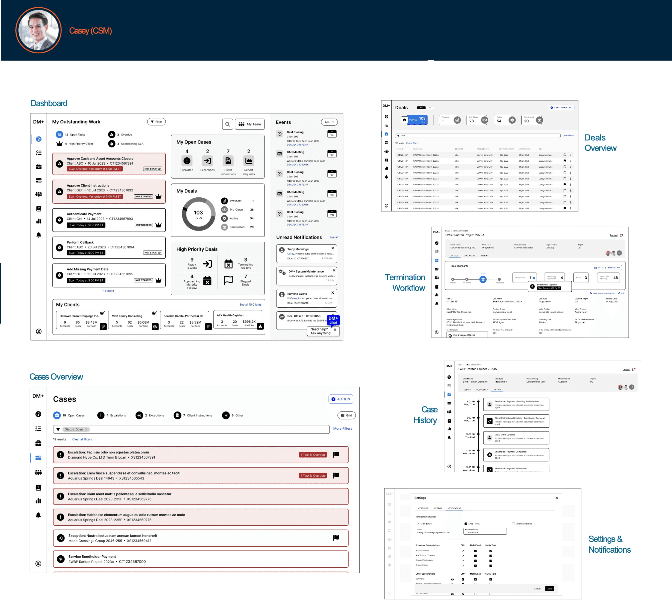Viewport: 672px width, 616px height.
Task: Open deals briefcase icon in Dashboard sidebar
Action: [39, 166]
